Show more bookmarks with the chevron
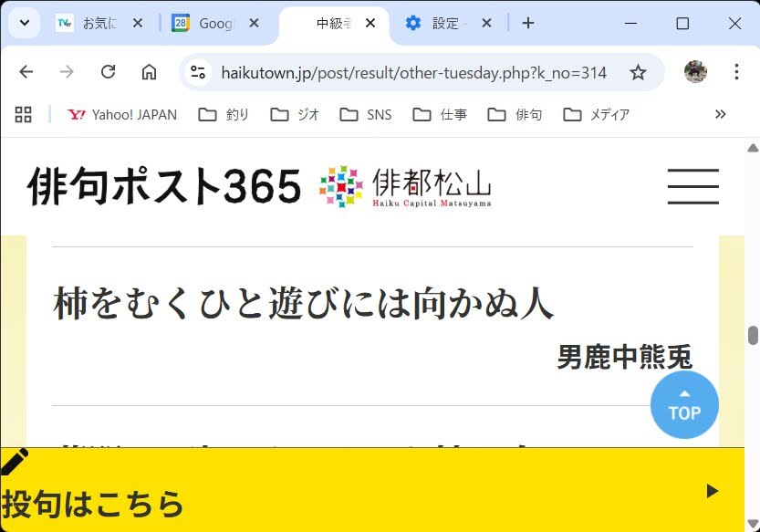This screenshot has width=760, height=532. pyautogui.click(x=720, y=114)
